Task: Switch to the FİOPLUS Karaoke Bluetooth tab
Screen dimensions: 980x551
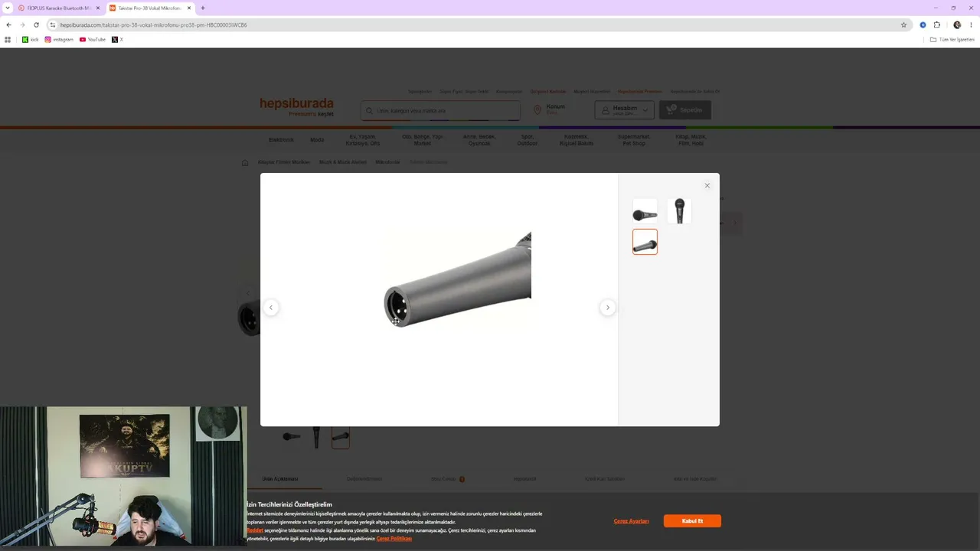Action: 59,8
